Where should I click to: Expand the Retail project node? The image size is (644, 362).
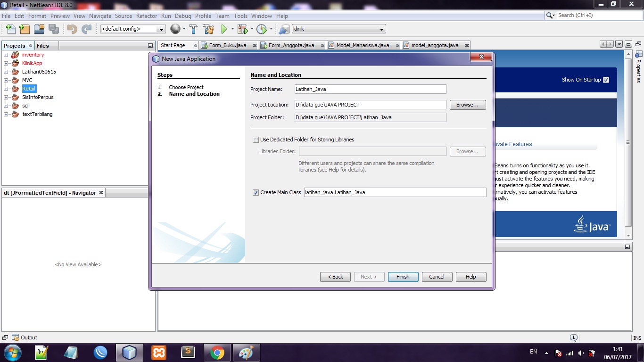(7, 89)
